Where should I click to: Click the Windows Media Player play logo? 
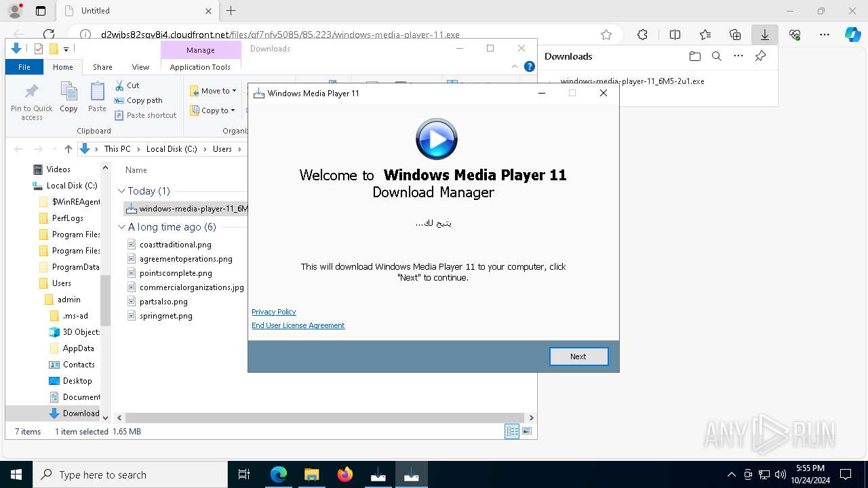436,140
